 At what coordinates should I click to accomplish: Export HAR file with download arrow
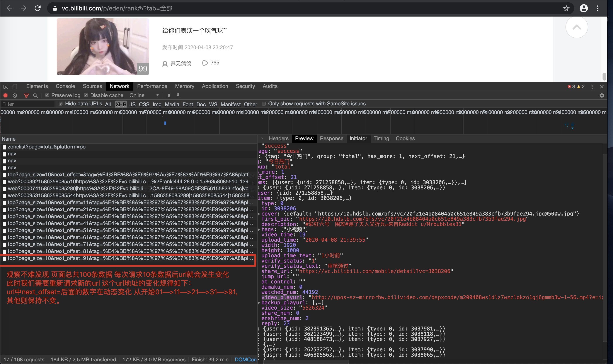click(178, 95)
